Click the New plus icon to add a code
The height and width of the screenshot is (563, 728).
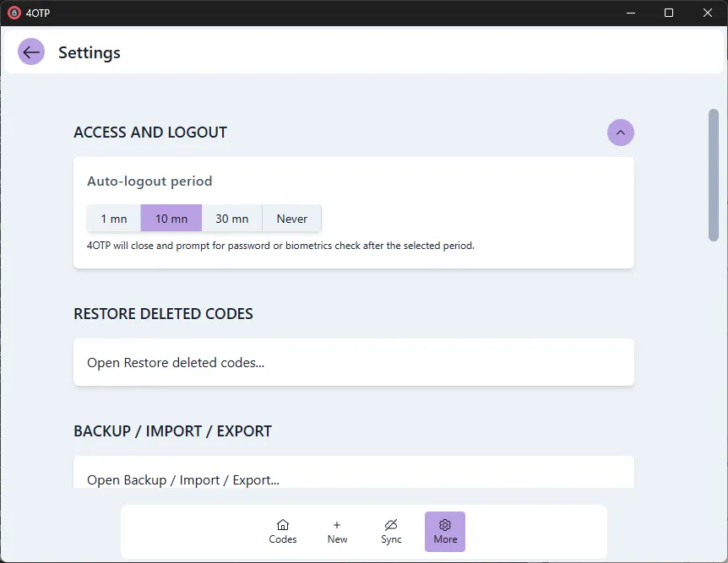(337, 524)
